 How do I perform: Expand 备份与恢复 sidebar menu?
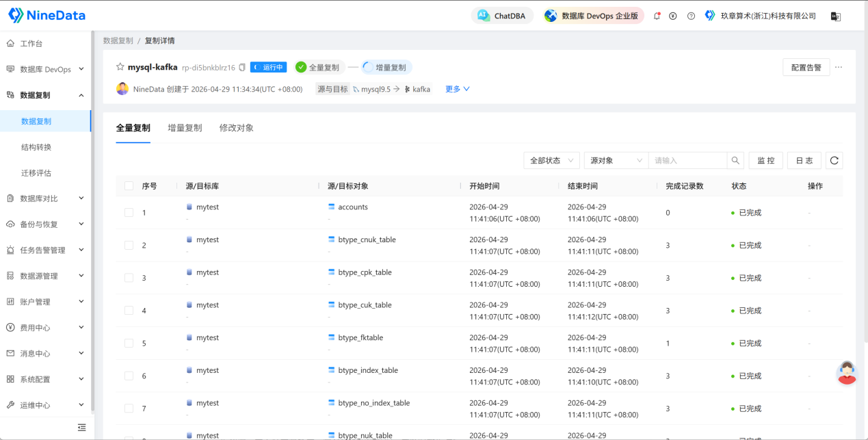coord(45,224)
